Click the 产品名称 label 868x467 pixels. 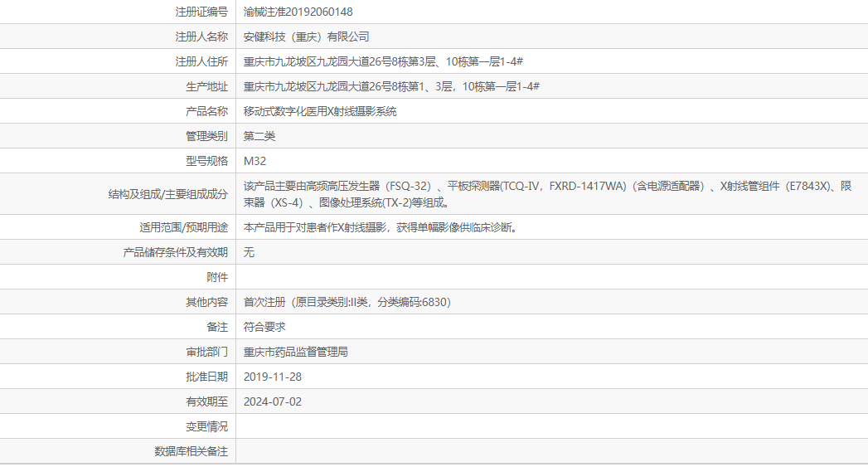[x=206, y=111]
